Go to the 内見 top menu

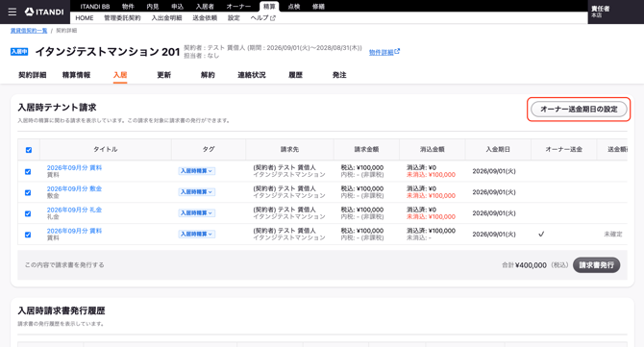click(153, 6)
